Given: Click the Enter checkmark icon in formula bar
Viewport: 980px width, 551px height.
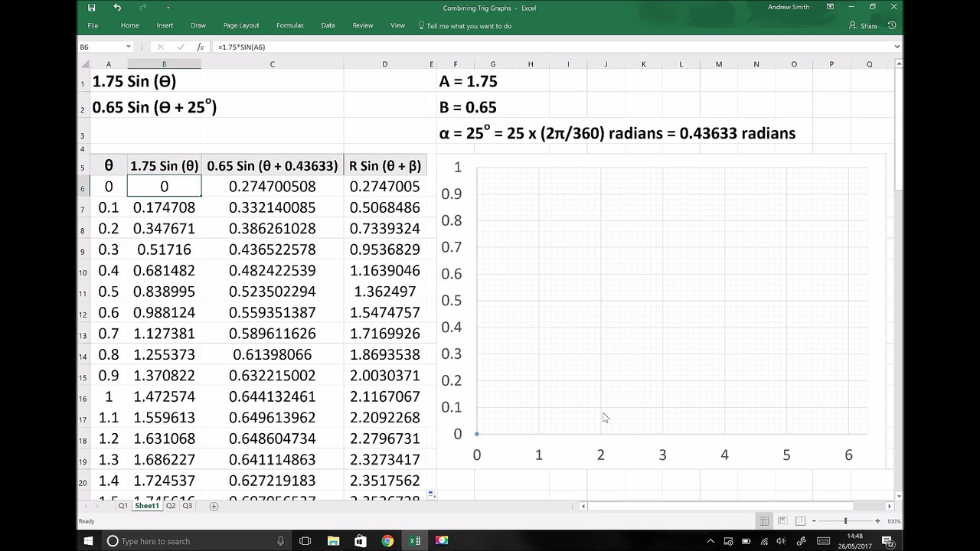Looking at the screenshot, I should (x=180, y=47).
